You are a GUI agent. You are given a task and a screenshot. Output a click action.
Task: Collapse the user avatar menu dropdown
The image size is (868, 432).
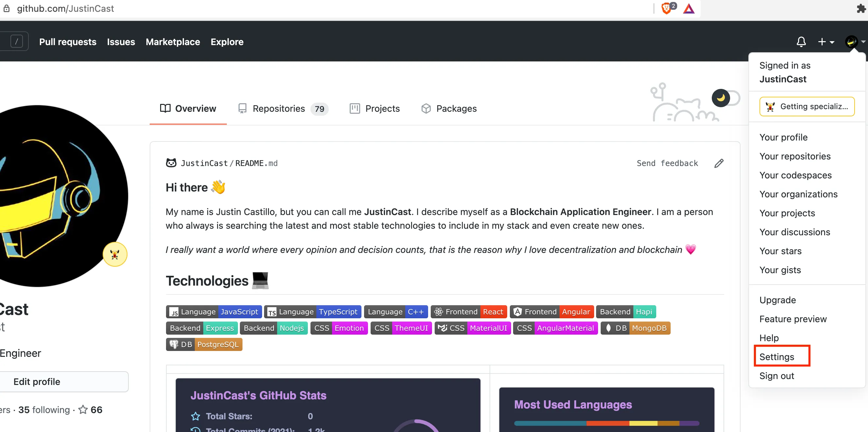pyautogui.click(x=855, y=42)
